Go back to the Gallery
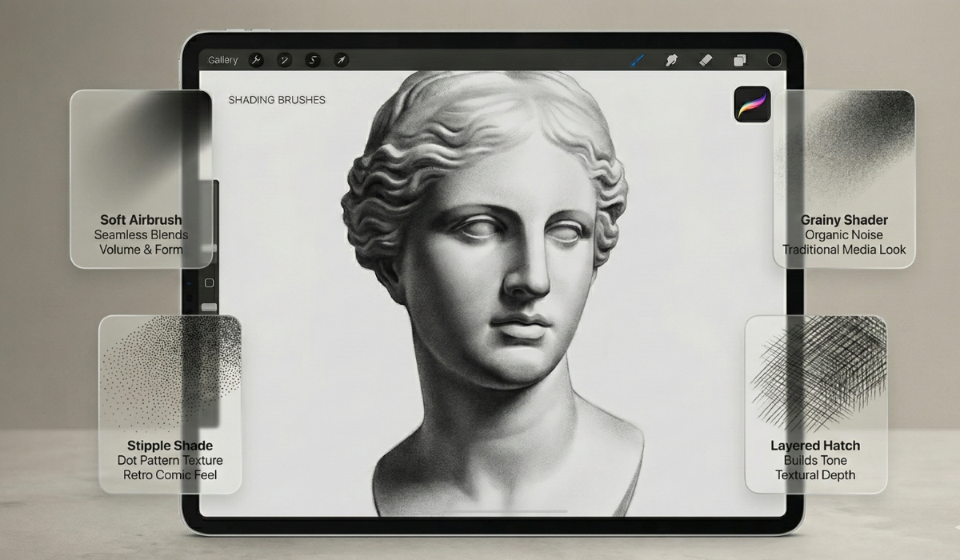Image resolution: width=960 pixels, height=560 pixels. [x=222, y=59]
